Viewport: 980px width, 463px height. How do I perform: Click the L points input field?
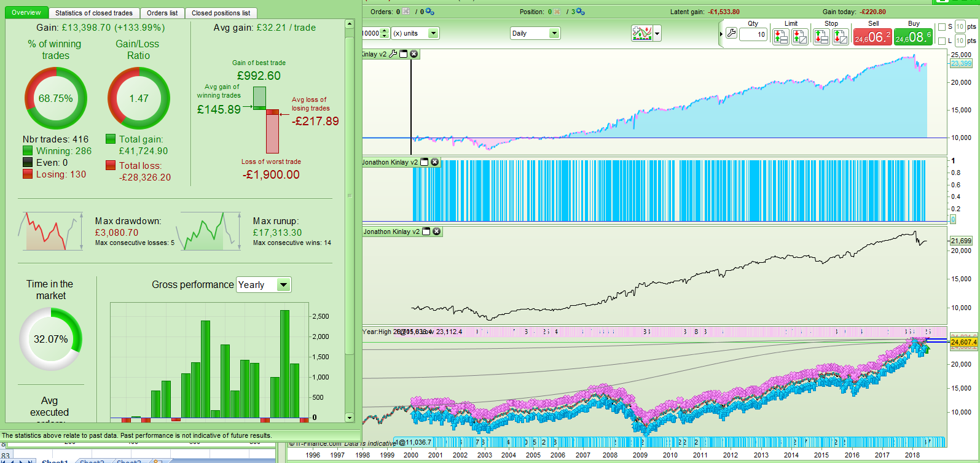(x=960, y=41)
